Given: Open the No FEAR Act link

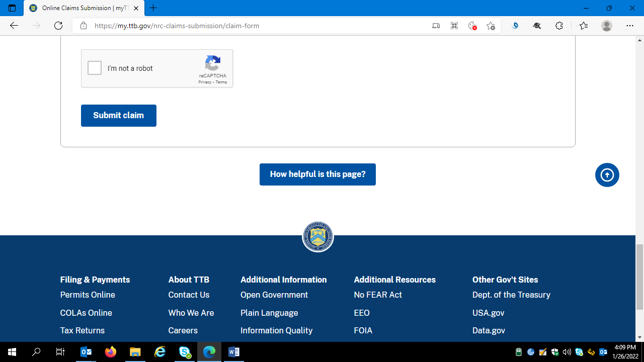Looking at the screenshot, I should (378, 295).
